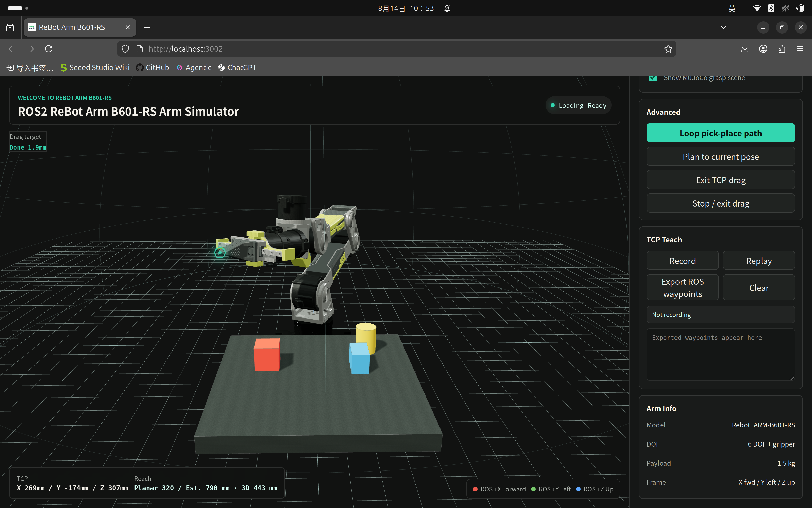812x508 pixels.
Task: Click the Not recording status text
Action: pyautogui.click(x=671, y=314)
